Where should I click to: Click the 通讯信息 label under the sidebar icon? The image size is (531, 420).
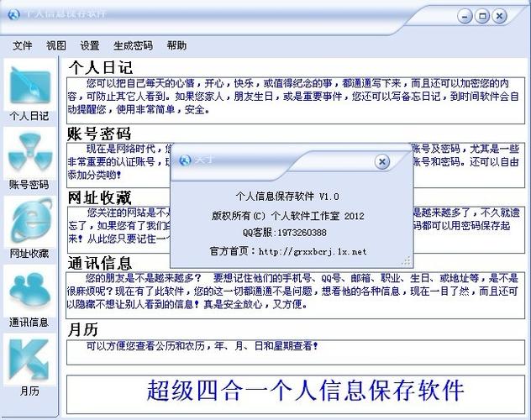[x=29, y=323]
